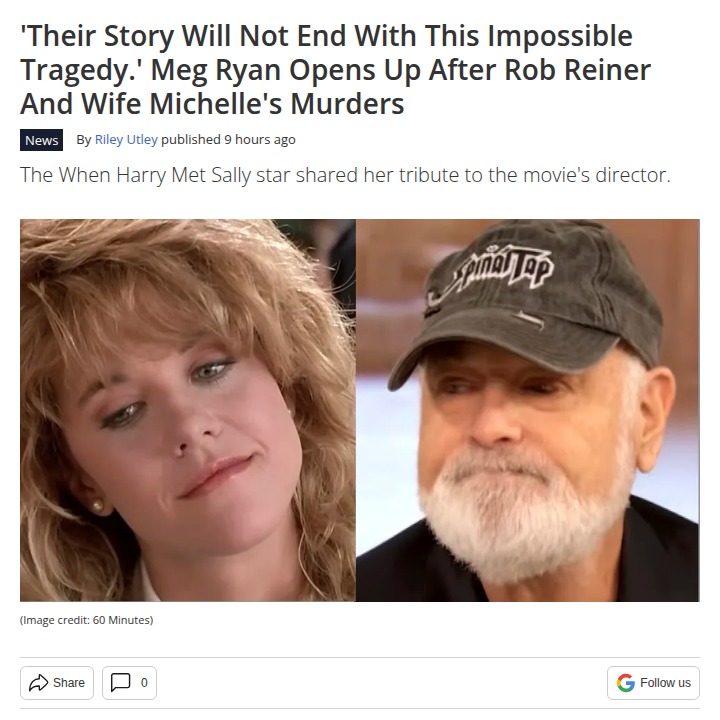Open comments via the speech bubble icon
The image size is (720, 720).
click(x=121, y=683)
